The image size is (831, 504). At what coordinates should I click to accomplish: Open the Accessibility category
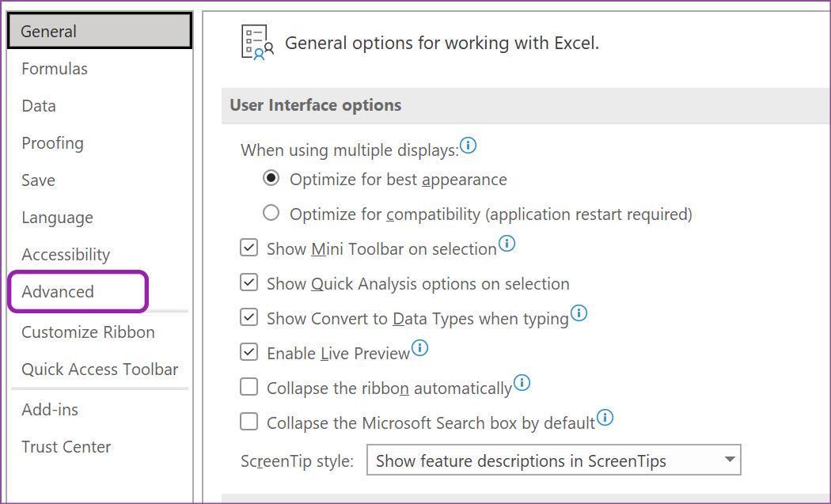66,255
